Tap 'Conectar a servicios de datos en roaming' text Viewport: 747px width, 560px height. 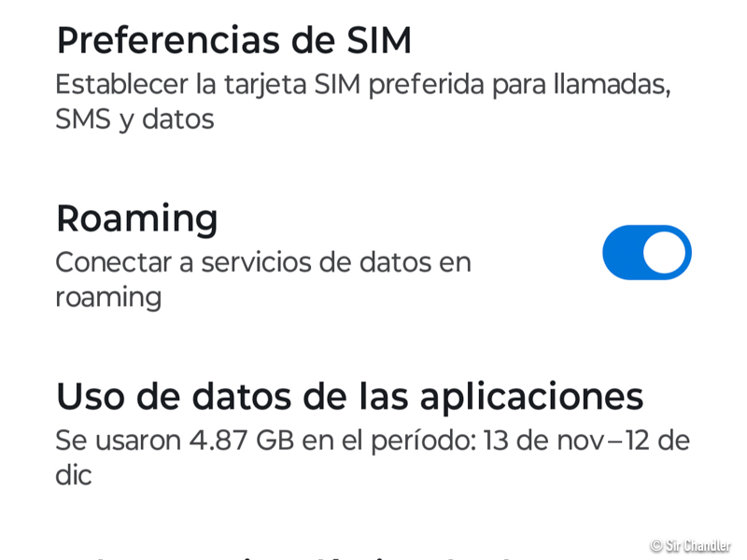[262, 262]
